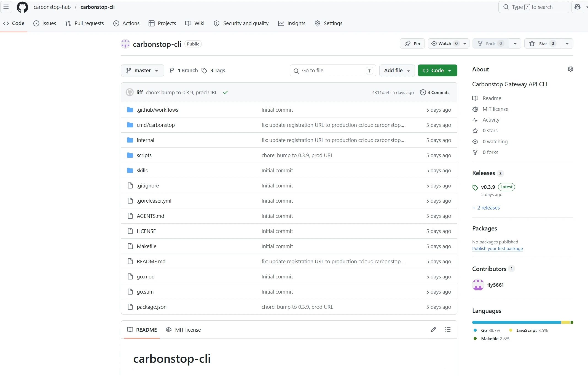Click the green commit status checkmark
588x376 pixels.
pyautogui.click(x=225, y=92)
